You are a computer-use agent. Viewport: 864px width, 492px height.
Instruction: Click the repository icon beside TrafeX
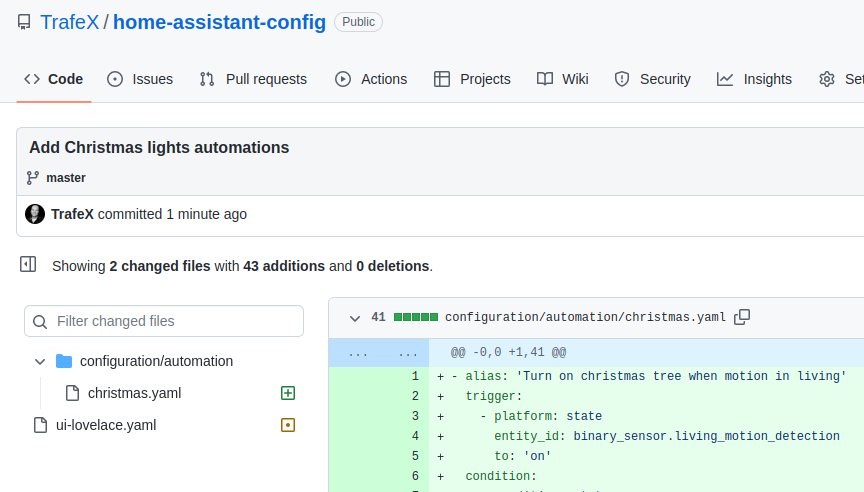24,22
